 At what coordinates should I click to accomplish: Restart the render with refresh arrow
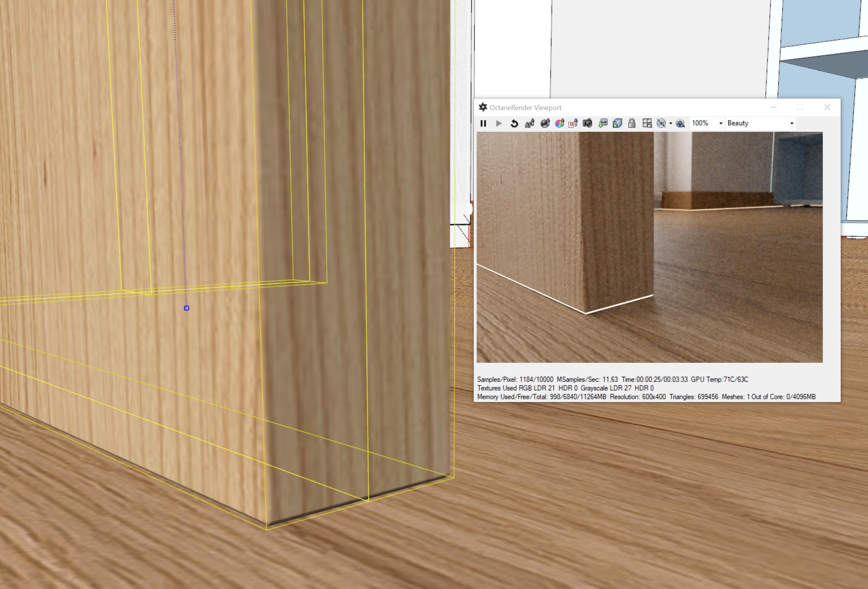click(x=514, y=123)
